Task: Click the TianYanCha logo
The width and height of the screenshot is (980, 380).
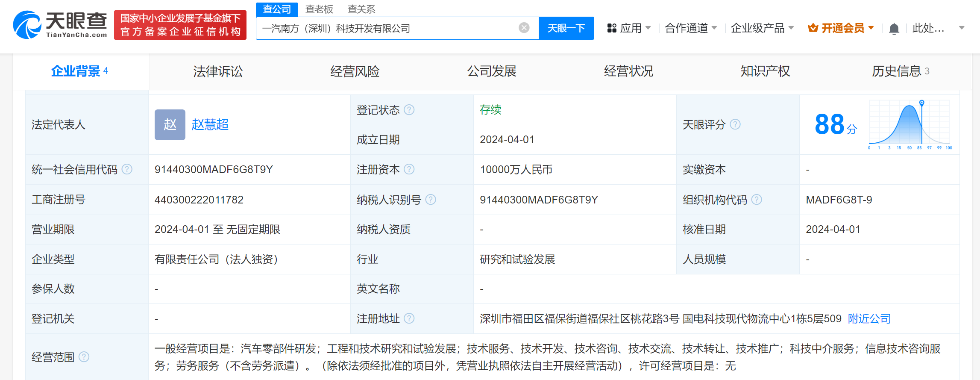Action: pos(60,25)
